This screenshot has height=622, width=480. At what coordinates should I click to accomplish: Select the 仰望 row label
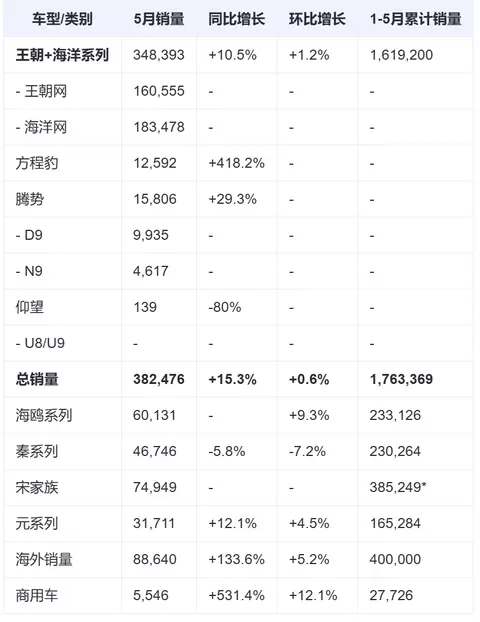(30, 307)
